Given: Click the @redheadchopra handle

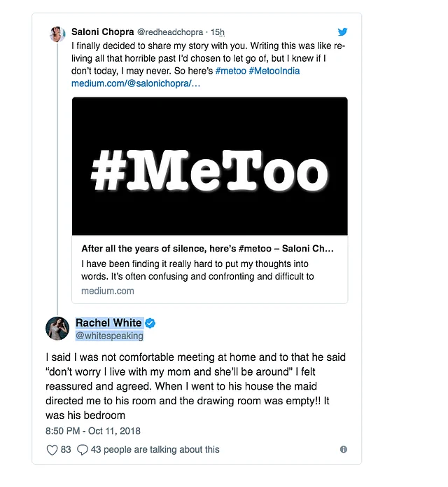Looking at the screenshot, I should (170, 32).
